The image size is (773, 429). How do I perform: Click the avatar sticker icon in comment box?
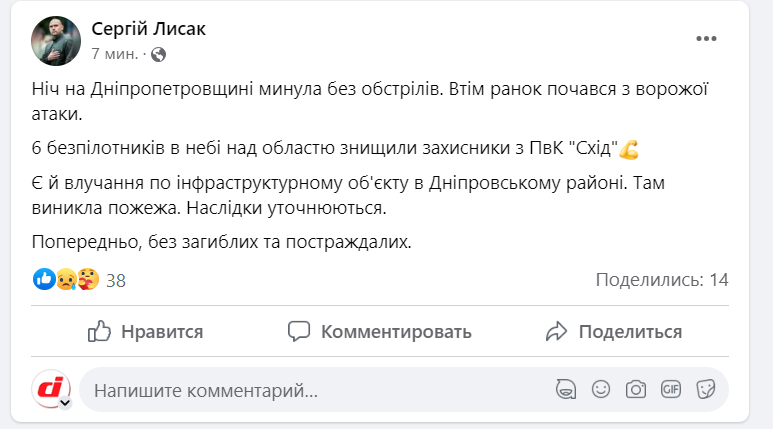tap(566, 389)
